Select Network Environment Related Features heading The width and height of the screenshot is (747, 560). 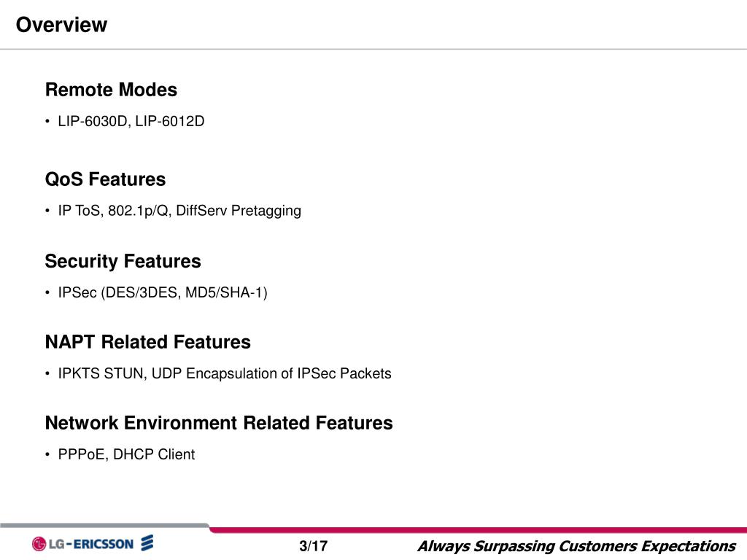(x=219, y=423)
